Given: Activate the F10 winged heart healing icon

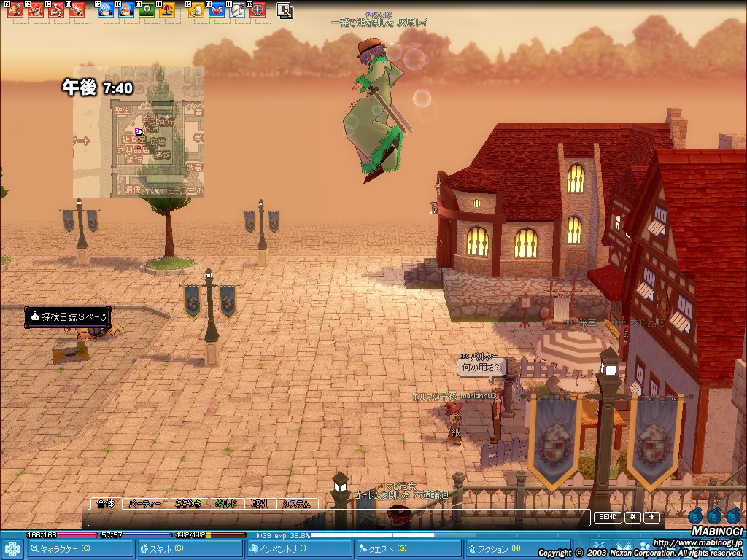Looking at the screenshot, I should click(216, 10).
